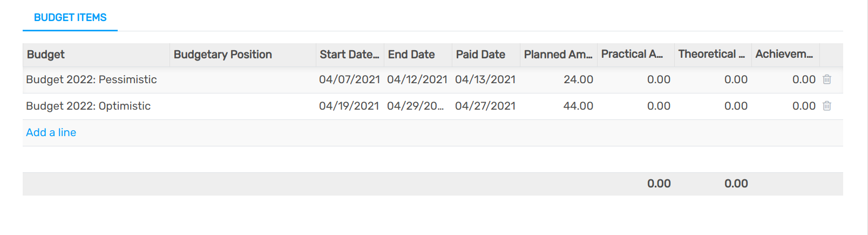Select paid date 04/27/2021 cell
Image resolution: width=868 pixels, height=235 pixels.
(x=485, y=106)
